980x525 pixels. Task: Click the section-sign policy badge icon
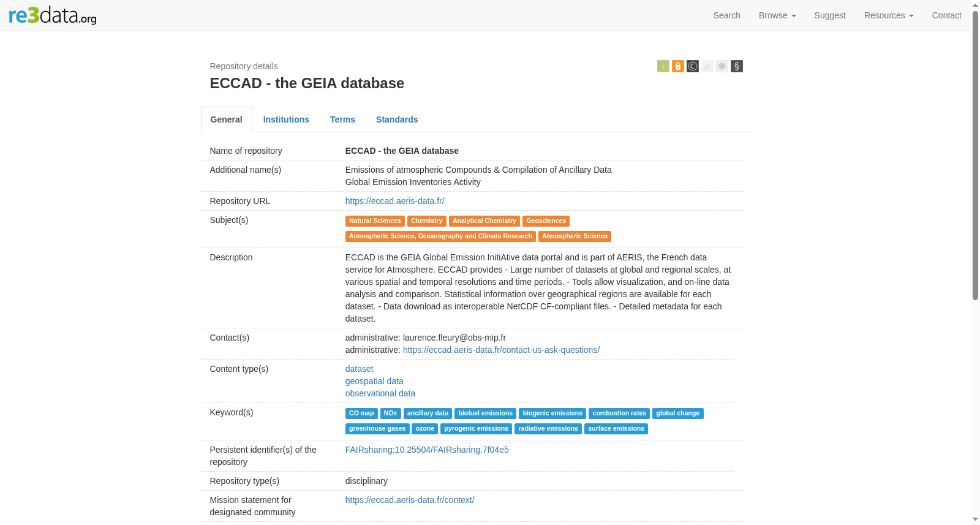736,66
